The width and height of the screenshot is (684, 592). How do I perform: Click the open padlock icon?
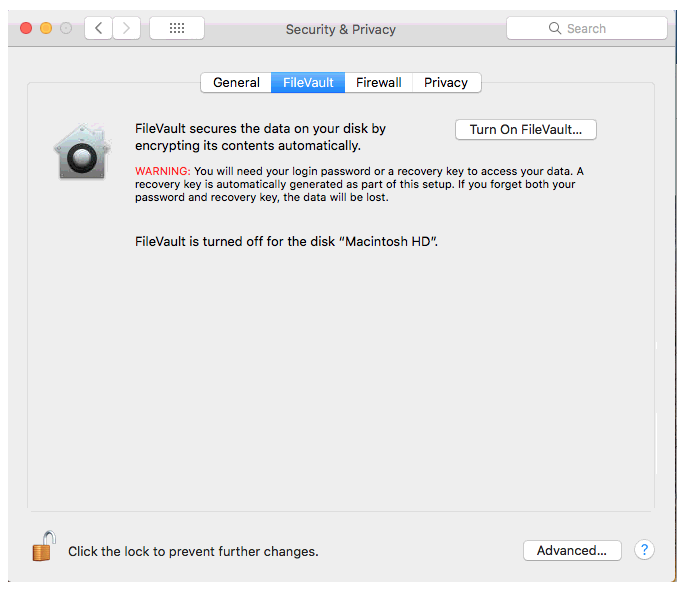point(44,546)
